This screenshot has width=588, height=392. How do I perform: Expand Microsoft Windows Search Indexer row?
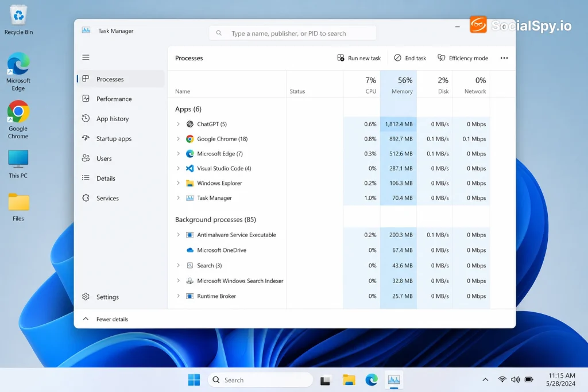pos(178,281)
